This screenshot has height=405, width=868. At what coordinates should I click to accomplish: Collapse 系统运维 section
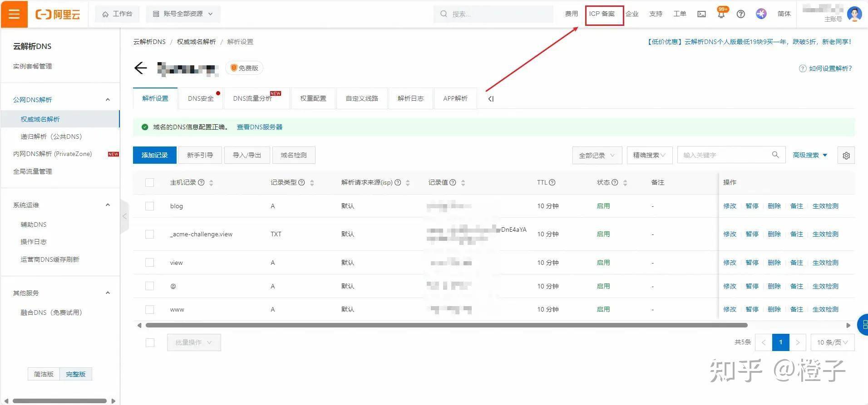click(108, 205)
